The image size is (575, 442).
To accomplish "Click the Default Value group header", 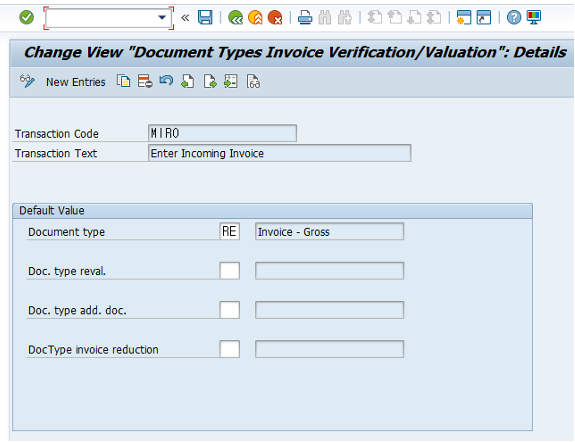I will (x=272, y=211).
